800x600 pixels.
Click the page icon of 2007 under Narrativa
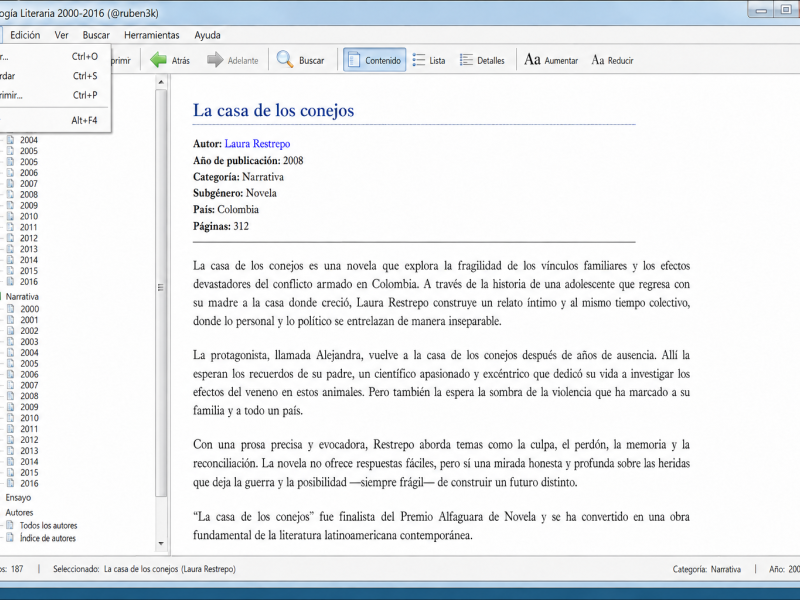[10, 385]
